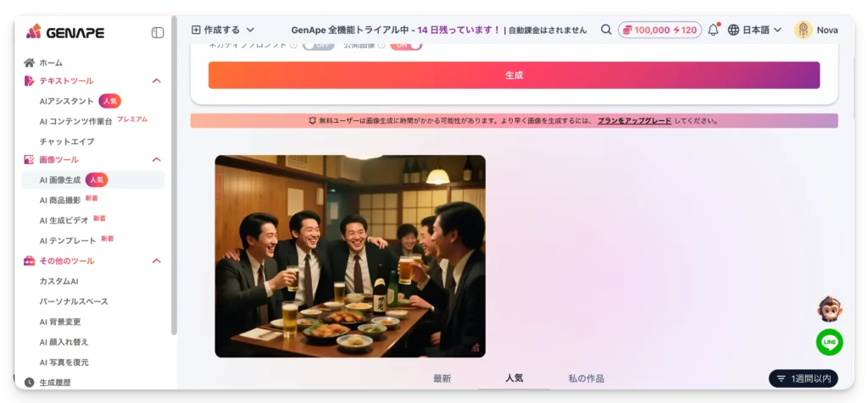Viewport: 868px width, 403px height.
Task: Open the monkey mascot assistant
Action: click(829, 310)
